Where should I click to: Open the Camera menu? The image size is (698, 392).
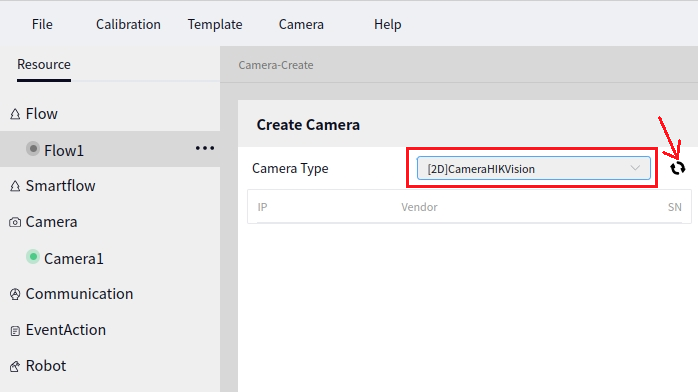(x=301, y=24)
